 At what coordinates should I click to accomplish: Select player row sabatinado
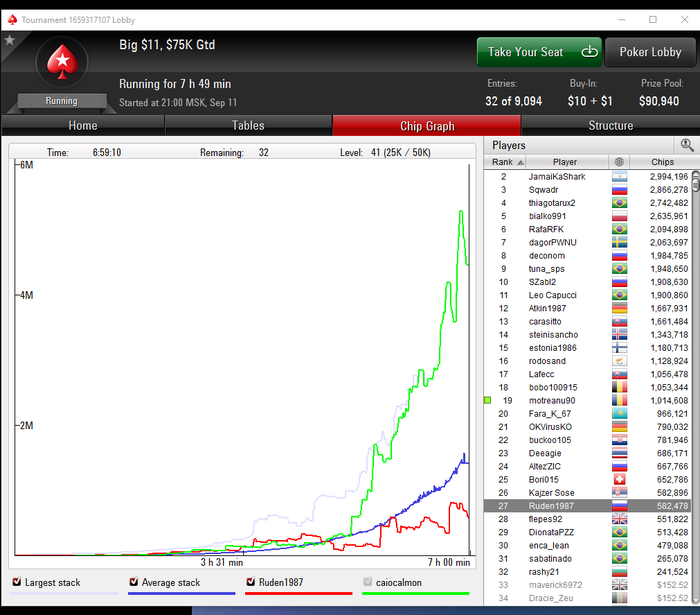pyautogui.click(x=588, y=558)
